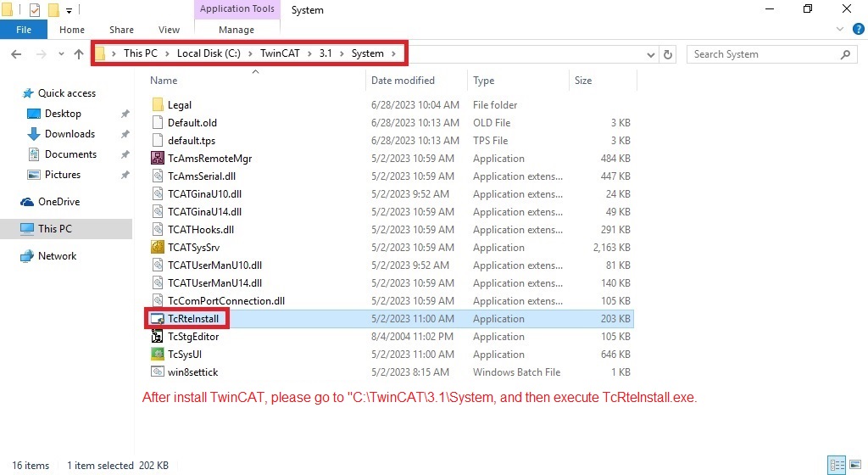Screen dimensions: 868x475
Task: Open the View ribbon tab
Action: pyautogui.click(x=169, y=30)
